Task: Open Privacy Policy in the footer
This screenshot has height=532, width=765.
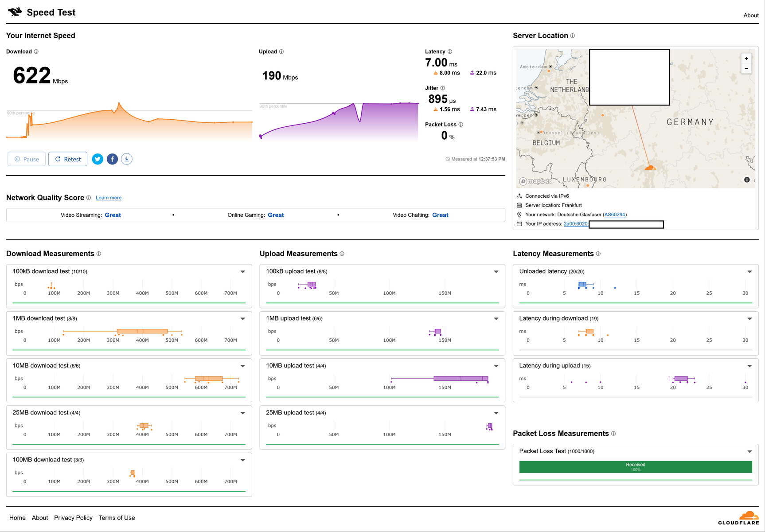Action: click(73, 518)
